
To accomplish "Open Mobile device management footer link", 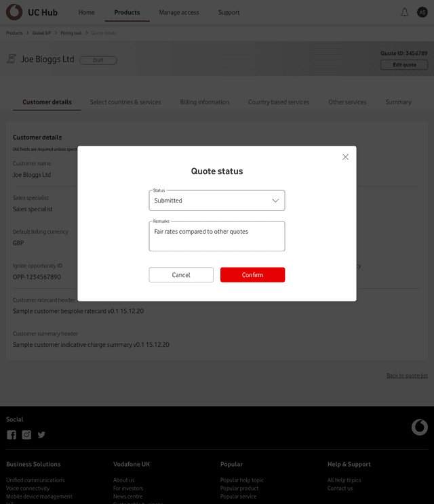I will [x=39, y=497].
